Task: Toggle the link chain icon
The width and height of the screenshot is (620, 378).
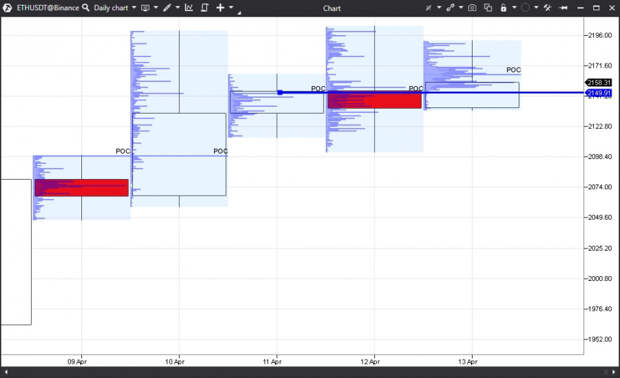Action: tap(450, 8)
